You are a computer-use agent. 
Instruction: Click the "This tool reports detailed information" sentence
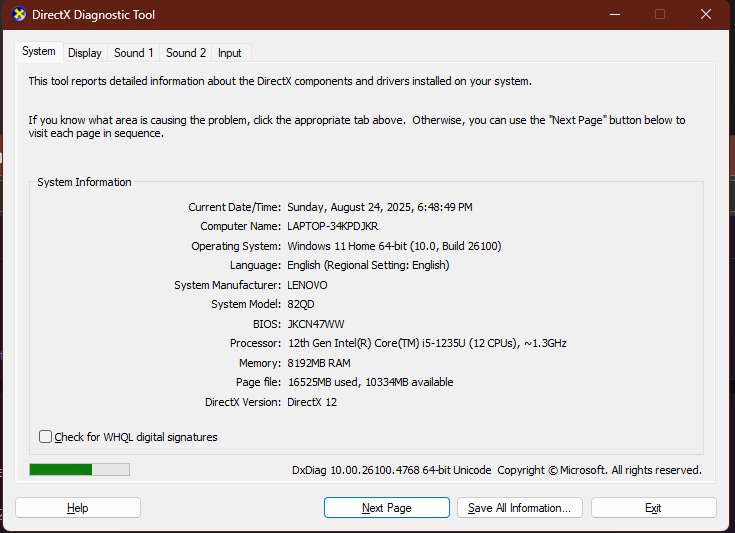(x=280, y=81)
